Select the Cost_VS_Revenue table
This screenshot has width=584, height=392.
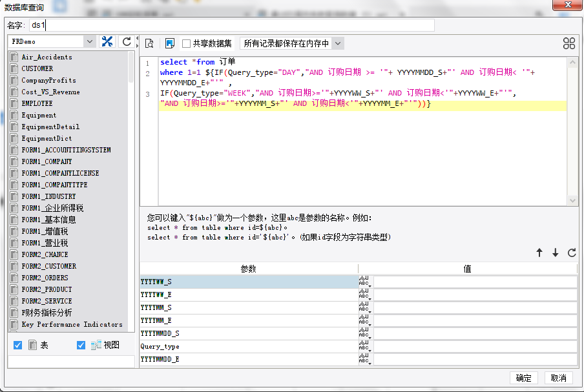tap(50, 92)
